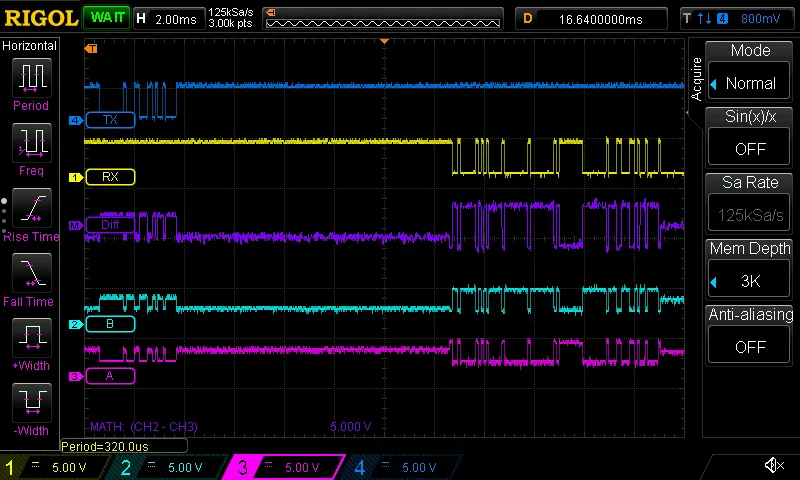This screenshot has width=800, height=480.
Task: Click the RIGOL logo
Action: (x=40, y=18)
